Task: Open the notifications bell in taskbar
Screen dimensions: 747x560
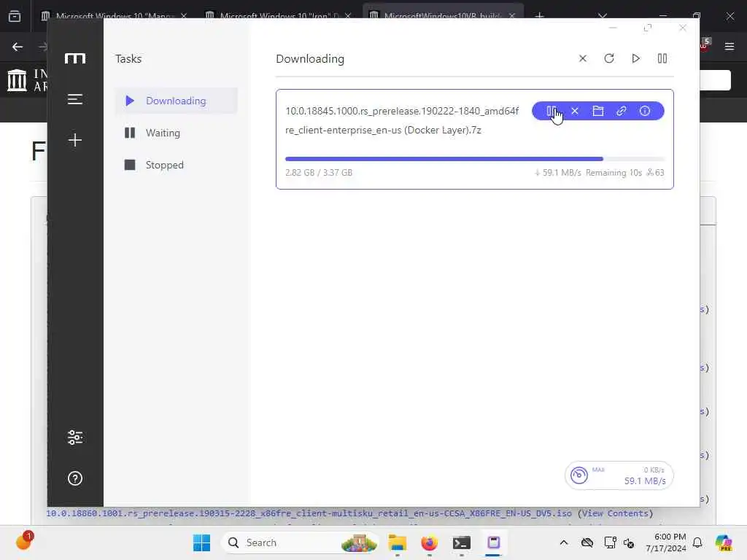Action: pyautogui.click(x=697, y=542)
